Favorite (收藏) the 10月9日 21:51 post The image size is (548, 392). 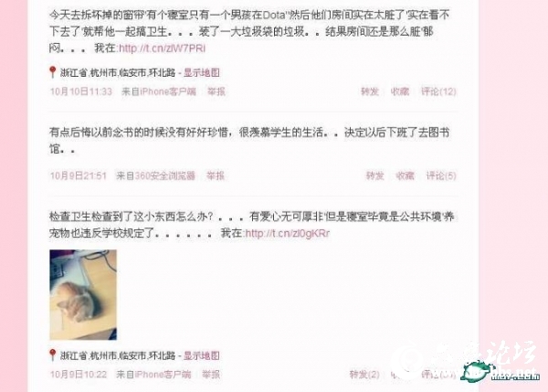tap(405, 175)
